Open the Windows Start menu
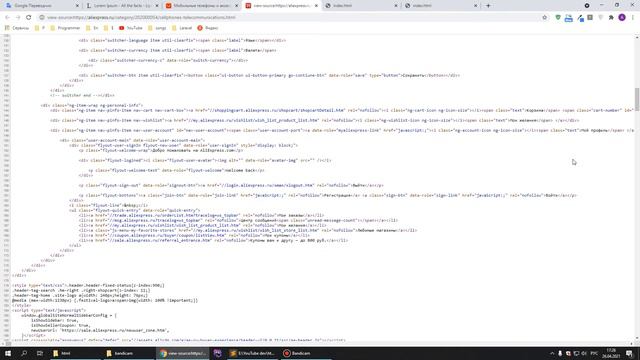 point(8,353)
